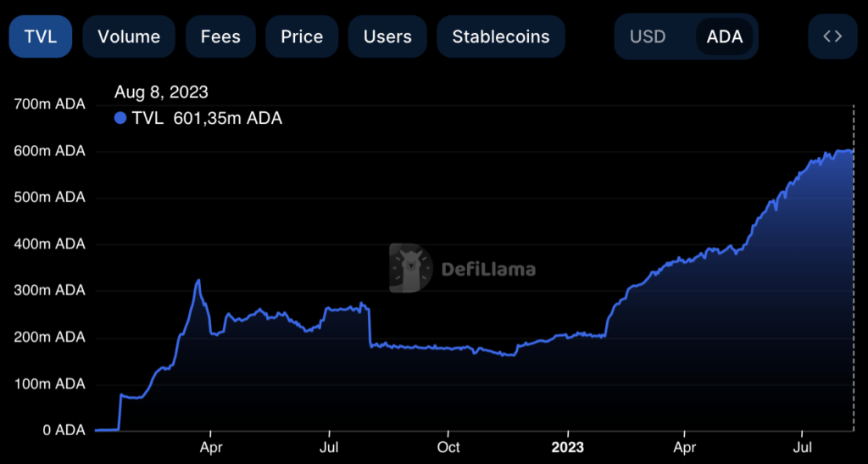Click the 2023 x-axis label

click(568, 447)
